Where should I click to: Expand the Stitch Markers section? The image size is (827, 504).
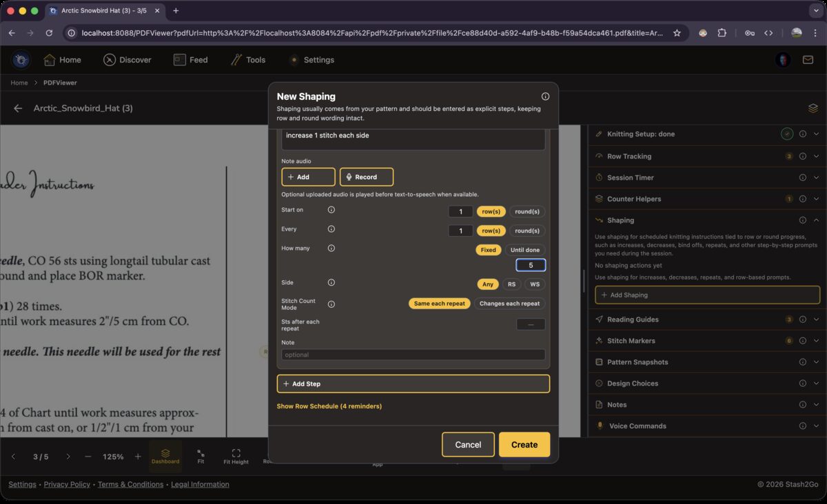(817, 340)
